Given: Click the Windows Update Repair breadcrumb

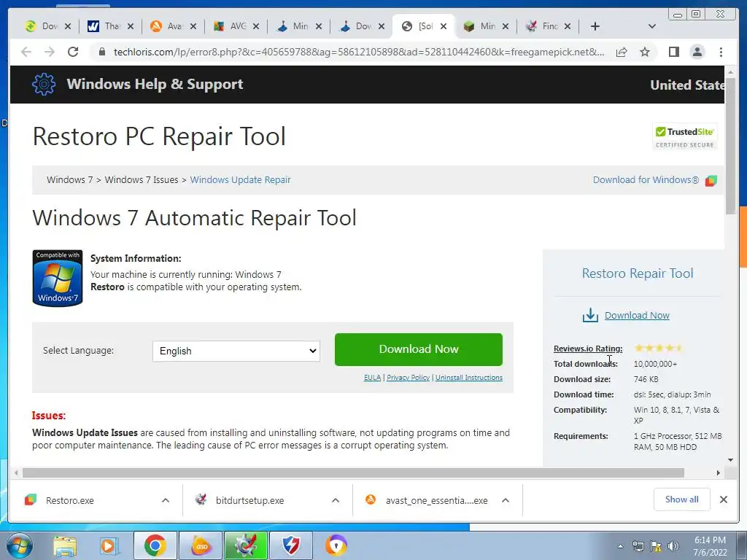Looking at the screenshot, I should [240, 180].
